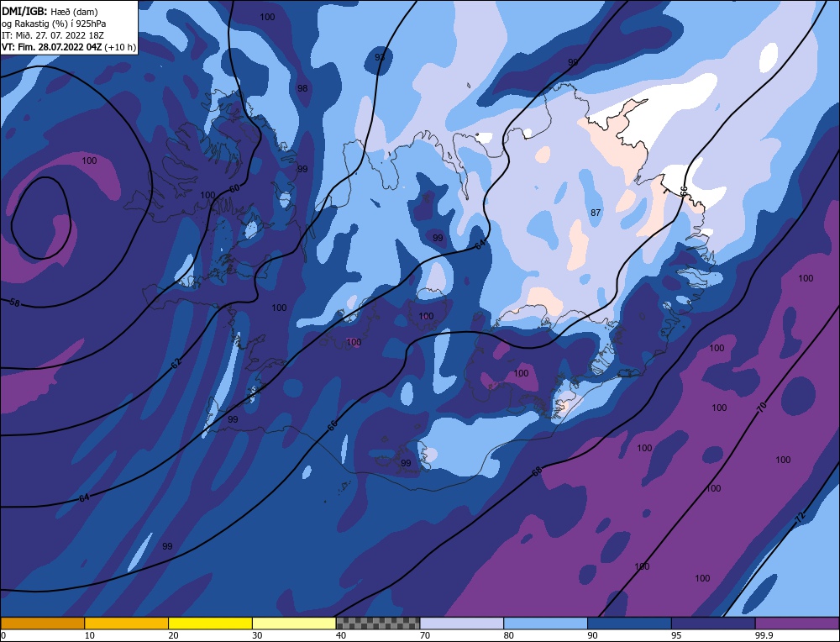Pick the light blue 80–90 legend swatch
This screenshot has width=840, height=642.
[x=545, y=623]
